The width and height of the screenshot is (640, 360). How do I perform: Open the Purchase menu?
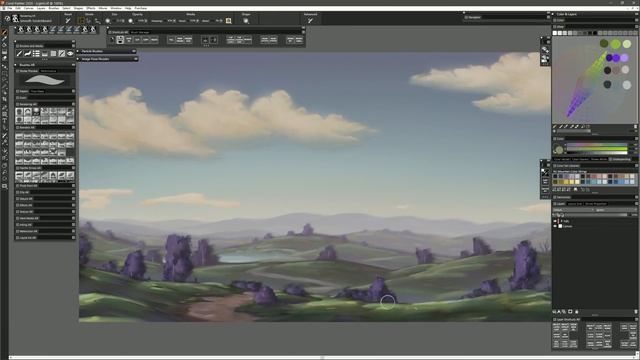click(x=141, y=8)
